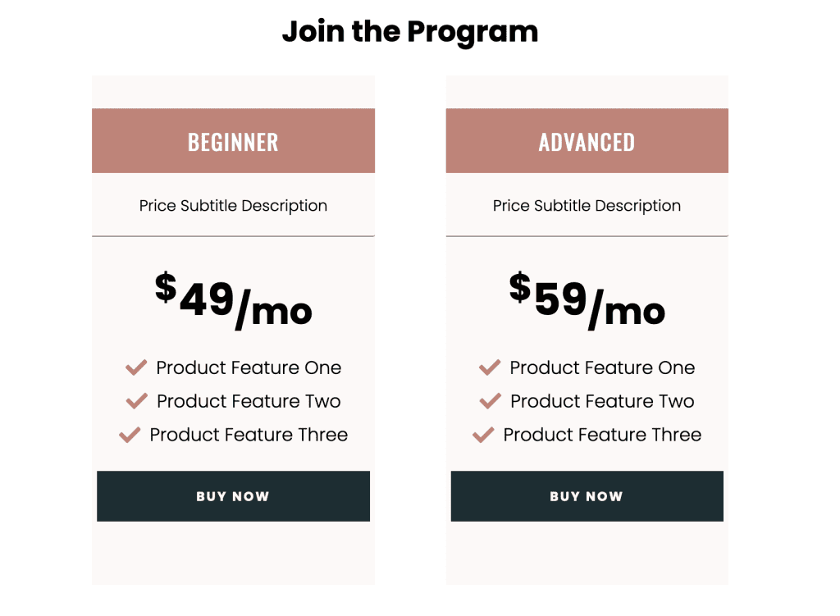Click checkmark beside Beginner Product Feature Three
The image size is (840, 616).
pyautogui.click(x=130, y=435)
